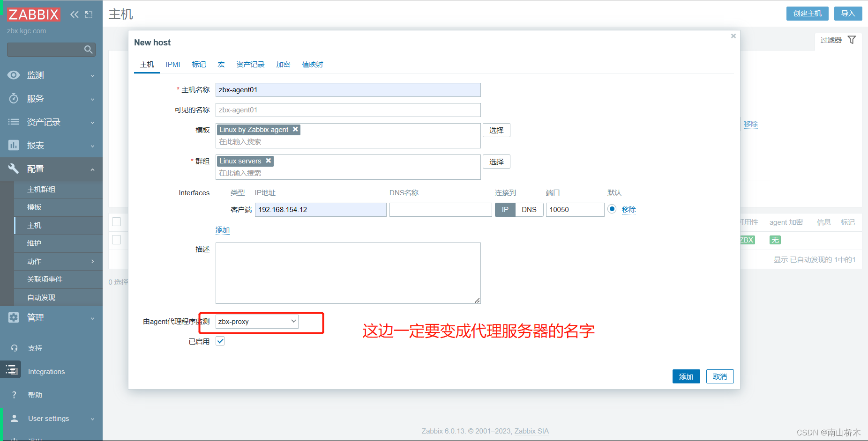Click 选择 button for groups
The height and width of the screenshot is (441, 868).
pyautogui.click(x=496, y=162)
